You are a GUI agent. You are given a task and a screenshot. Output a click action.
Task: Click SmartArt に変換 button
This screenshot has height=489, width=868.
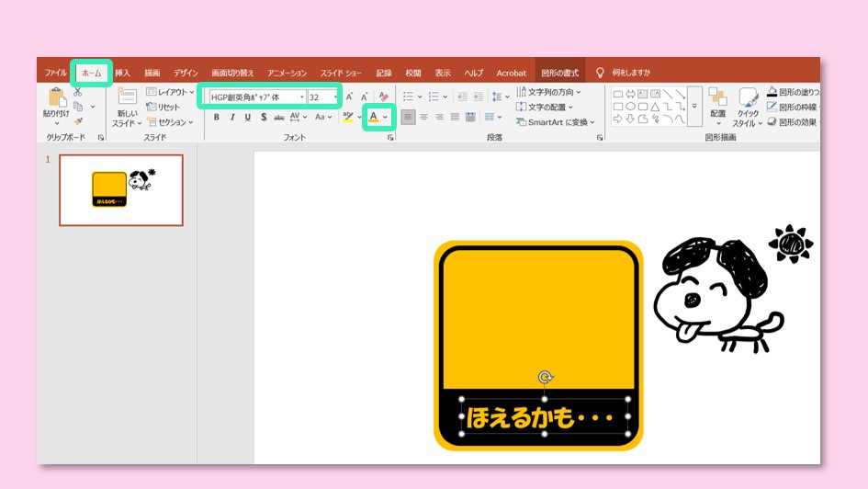(x=555, y=122)
